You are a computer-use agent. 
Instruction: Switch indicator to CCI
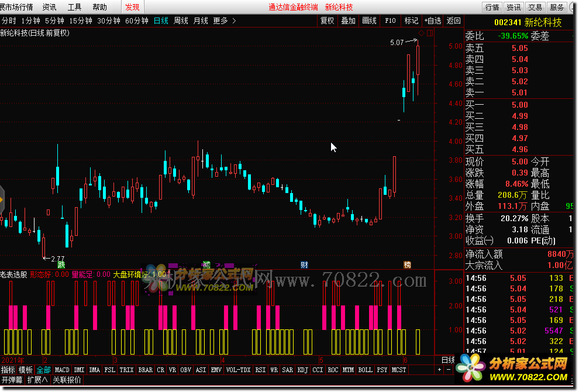tap(318, 370)
